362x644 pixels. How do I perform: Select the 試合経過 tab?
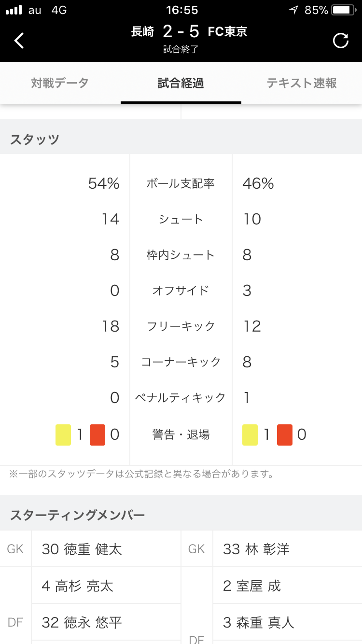(x=181, y=83)
